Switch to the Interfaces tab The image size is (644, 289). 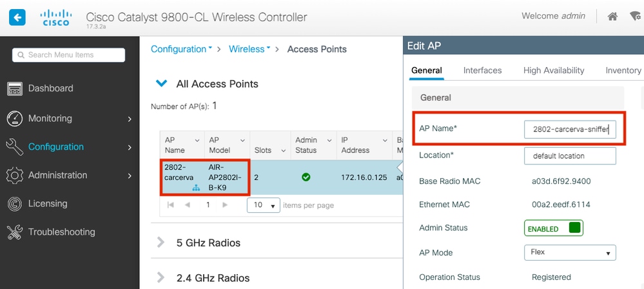click(482, 70)
